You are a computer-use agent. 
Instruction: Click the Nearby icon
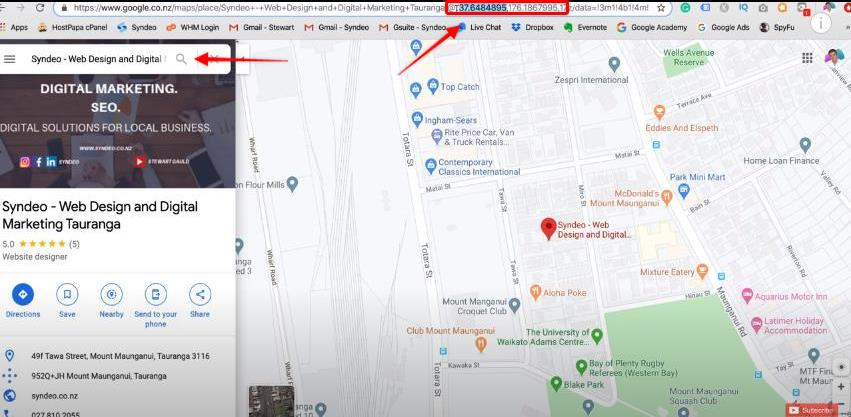click(112, 294)
